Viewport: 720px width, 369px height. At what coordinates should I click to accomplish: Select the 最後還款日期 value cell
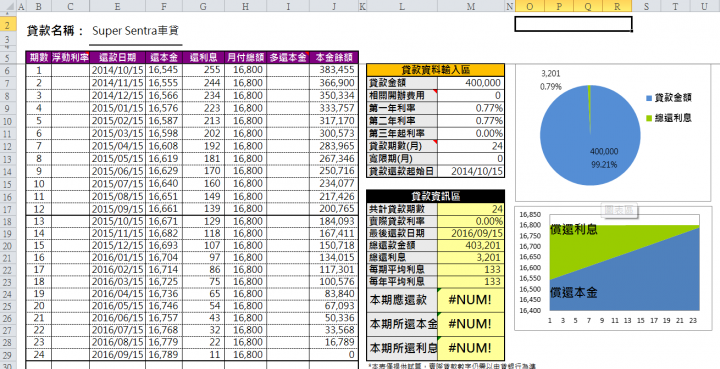[x=471, y=233]
